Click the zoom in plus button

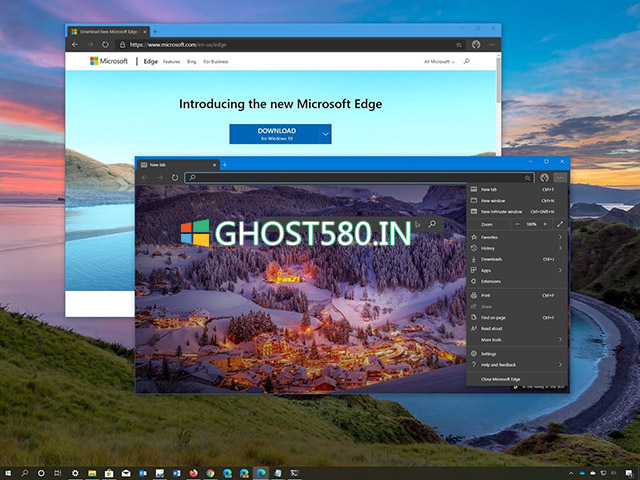click(x=545, y=224)
